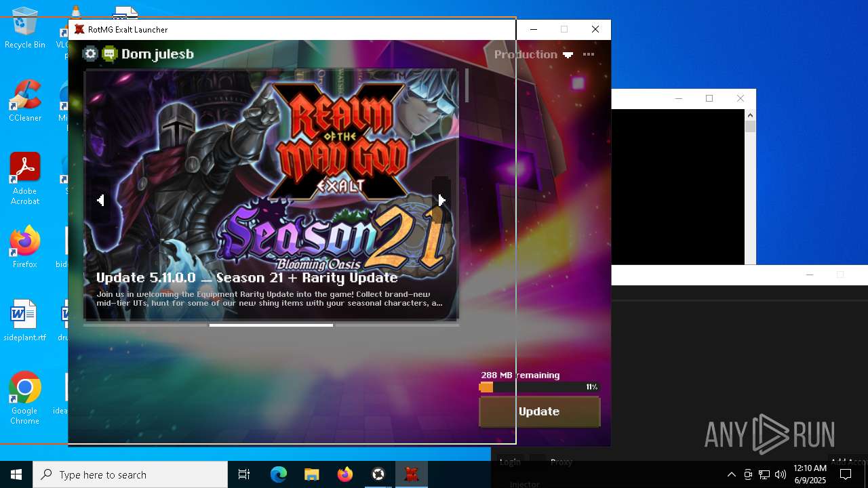Screen dimensions: 868x488
Task: Click the Update button
Action: (x=539, y=411)
